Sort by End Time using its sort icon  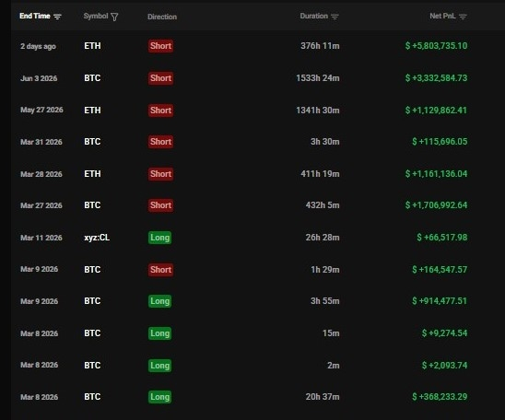coord(57,17)
